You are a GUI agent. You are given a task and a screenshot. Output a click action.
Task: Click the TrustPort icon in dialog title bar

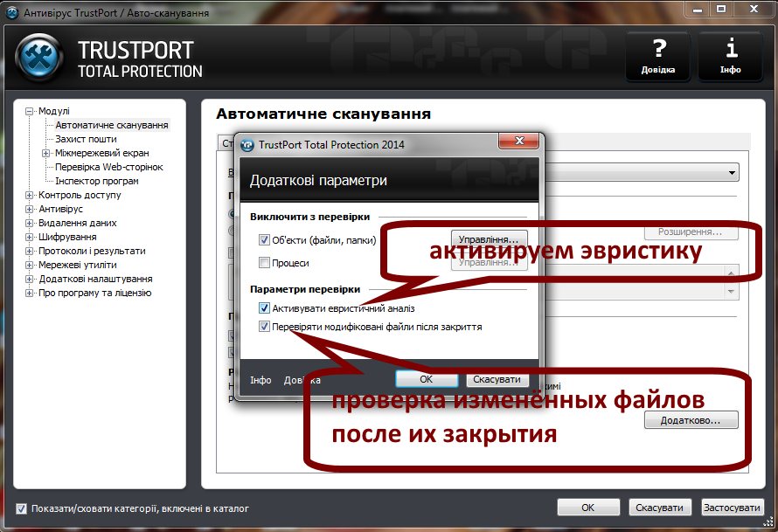pyautogui.click(x=246, y=142)
